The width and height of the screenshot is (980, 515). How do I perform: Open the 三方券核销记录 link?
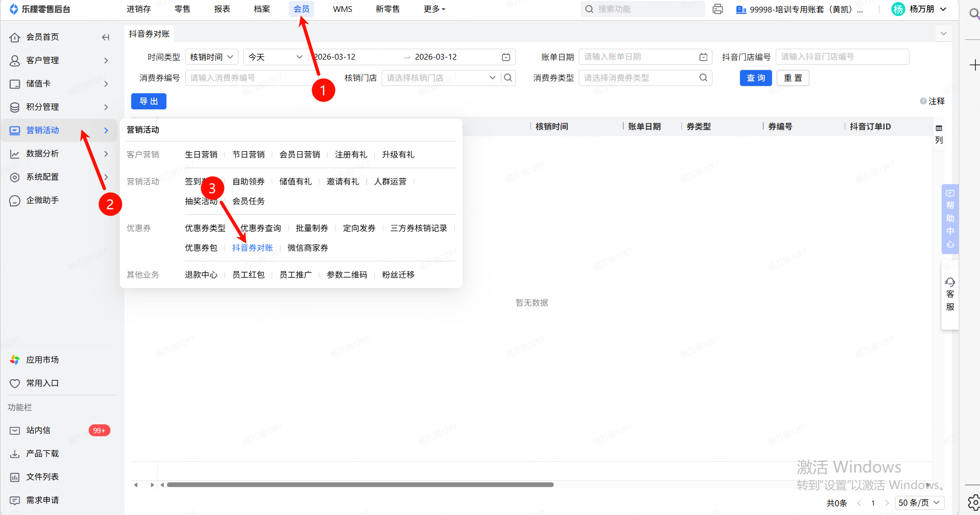(x=418, y=228)
